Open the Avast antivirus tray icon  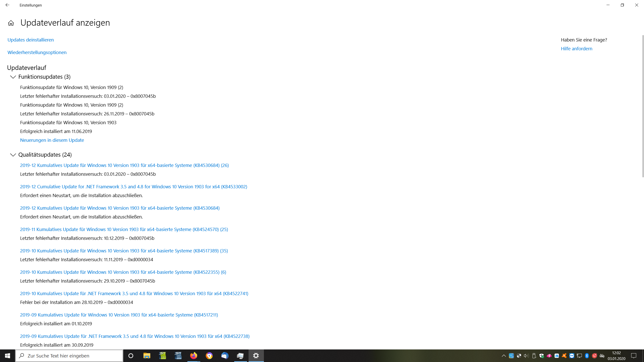pos(564,355)
